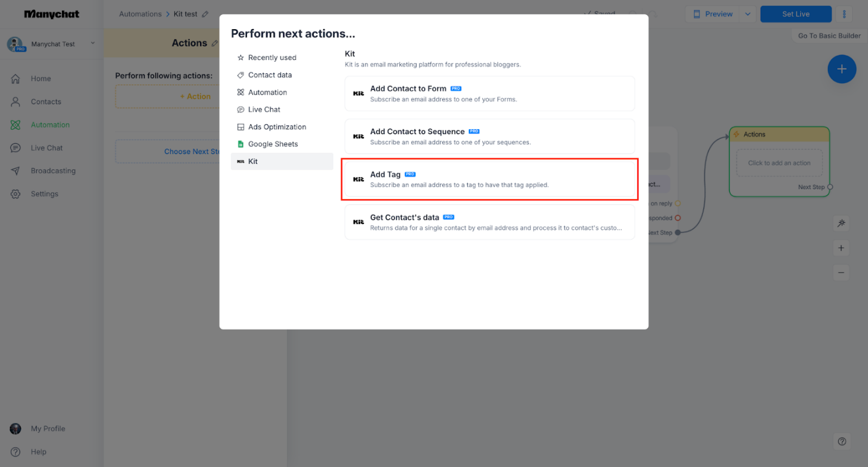Open help via the question mark icon
Image resolution: width=868 pixels, height=467 pixels.
click(841, 441)
